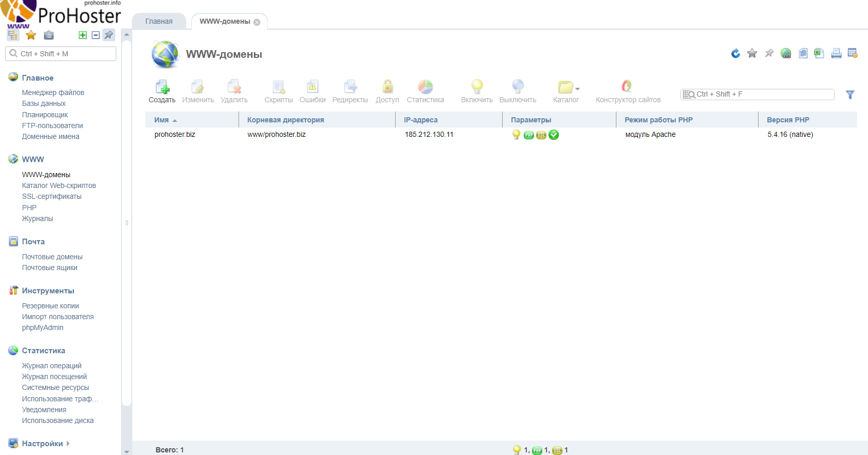
Task: Add page to favorites with gray star
Action: [x=752, y=53]
